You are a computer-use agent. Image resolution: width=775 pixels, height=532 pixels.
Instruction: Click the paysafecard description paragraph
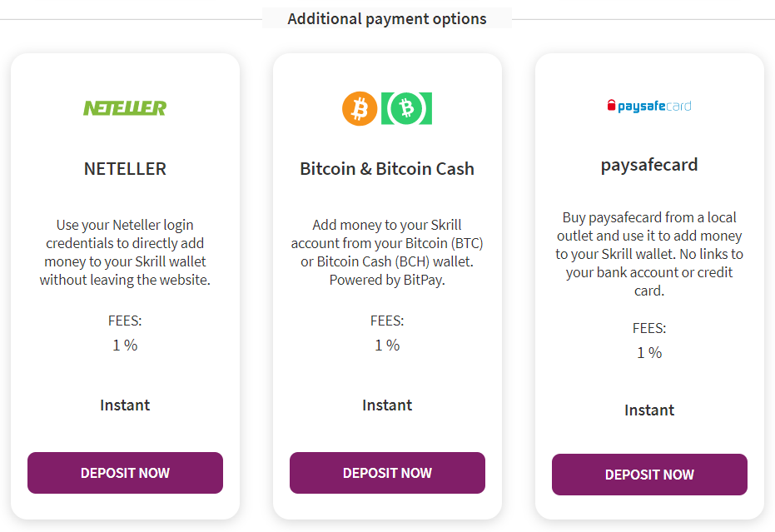tap(649, 254)
